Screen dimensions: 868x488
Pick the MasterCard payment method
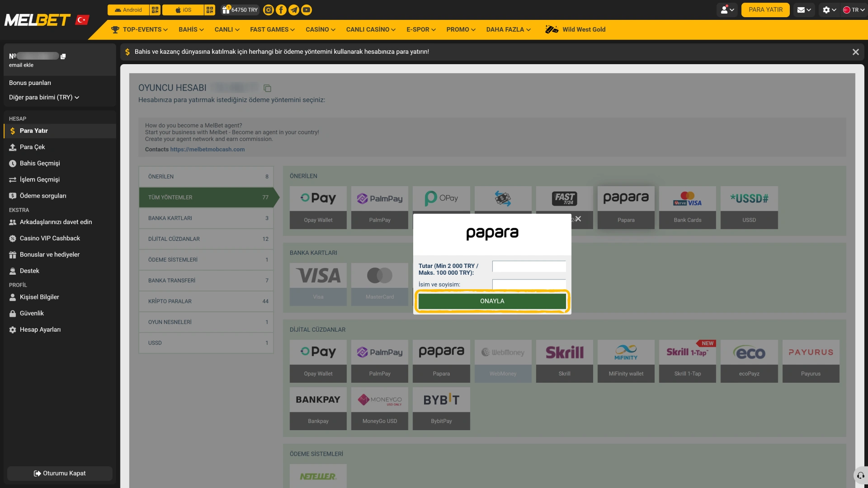coord(380,285)
